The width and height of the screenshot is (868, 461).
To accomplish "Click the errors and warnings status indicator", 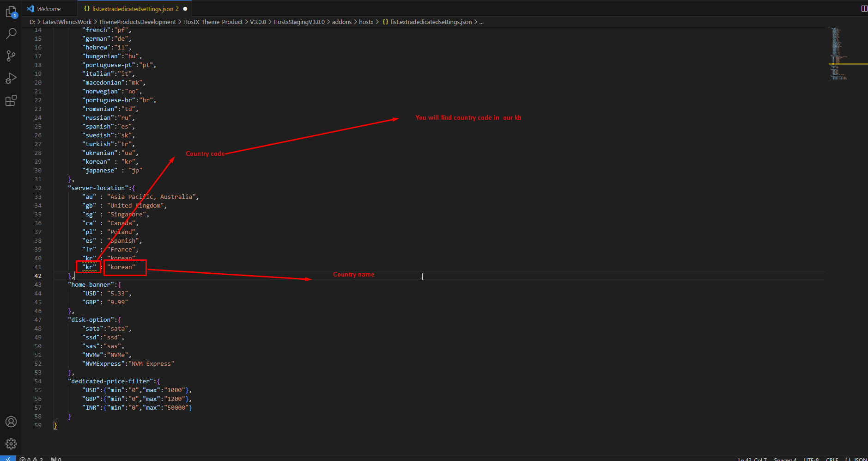I will [31, 459].
